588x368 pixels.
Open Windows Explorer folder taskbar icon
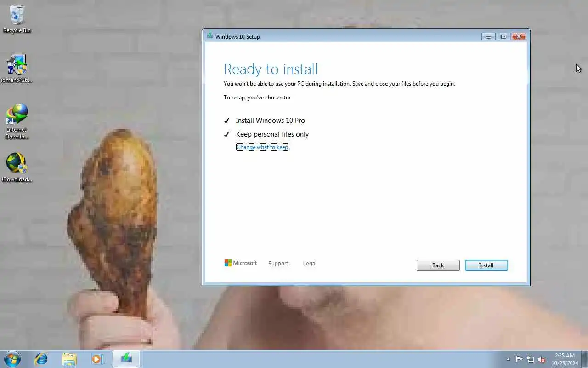tap(69, 359)
